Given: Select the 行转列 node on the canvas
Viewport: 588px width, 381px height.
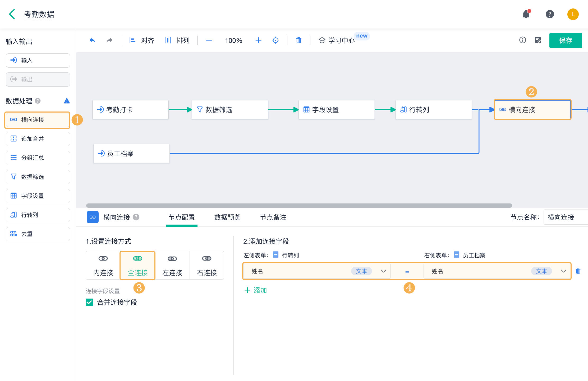Looking at the screenshot, I should pyautogui.click(x=434, y=110).
